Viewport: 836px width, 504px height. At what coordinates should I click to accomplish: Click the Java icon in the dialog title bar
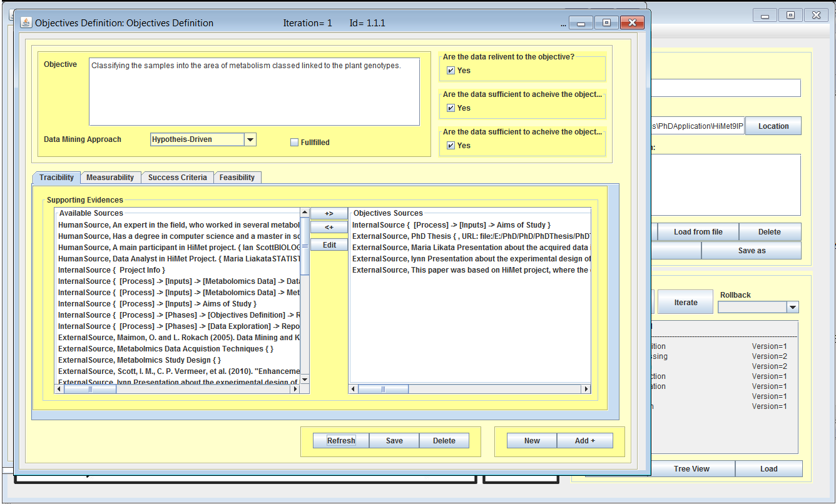[26, 23]
